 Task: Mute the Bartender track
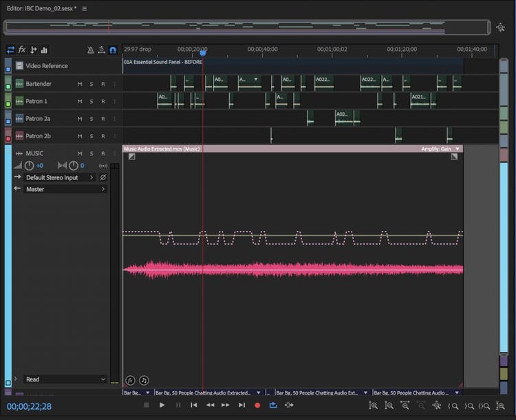point(80,84)
